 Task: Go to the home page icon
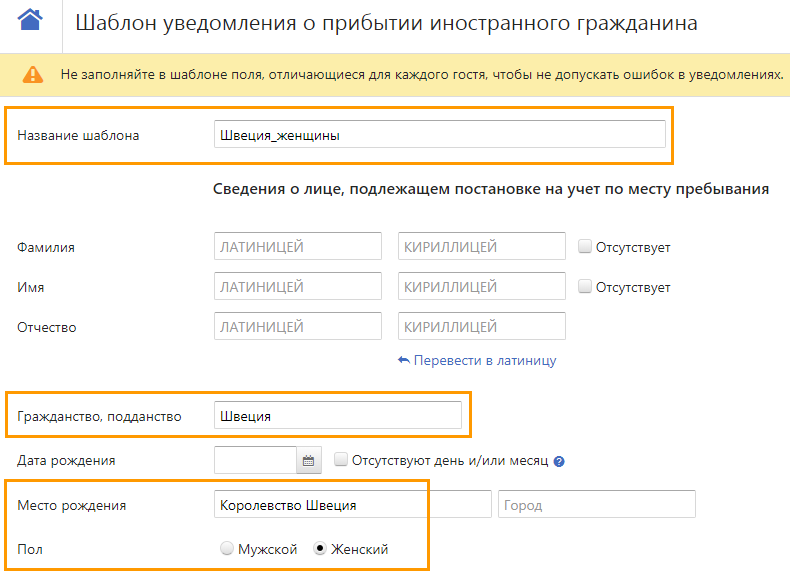pos(30,20)
